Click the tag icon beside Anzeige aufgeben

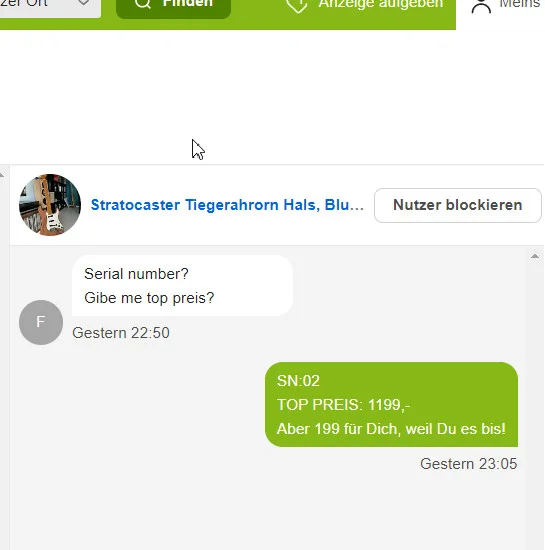click(297, 5)
